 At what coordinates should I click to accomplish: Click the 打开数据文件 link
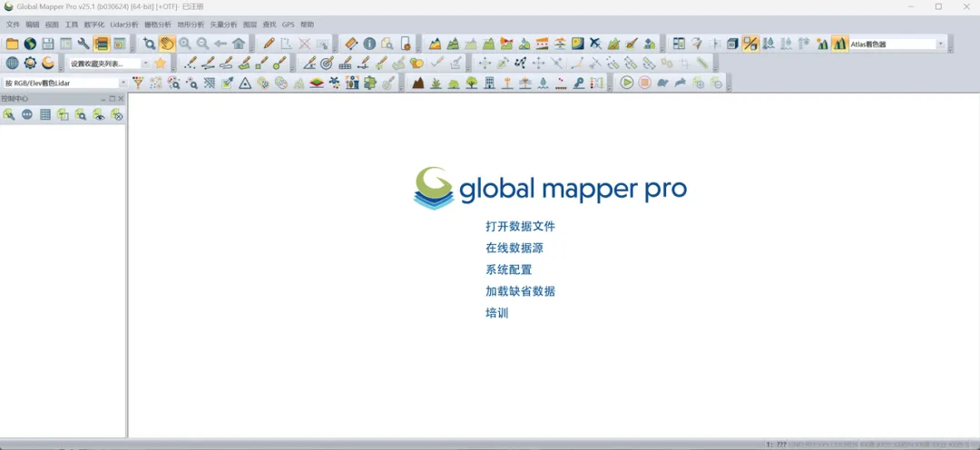click(x=520, y=226)
